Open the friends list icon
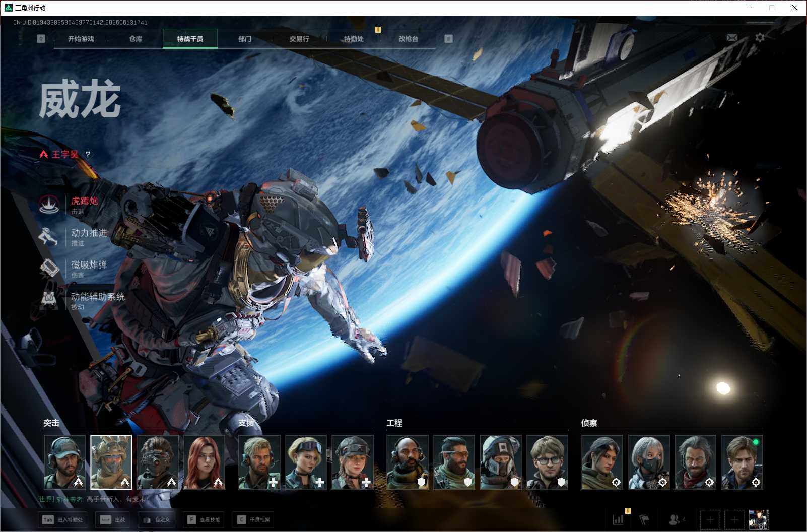Image resolution: width=807 pixels, height=532 pixels. coord(677,519)
